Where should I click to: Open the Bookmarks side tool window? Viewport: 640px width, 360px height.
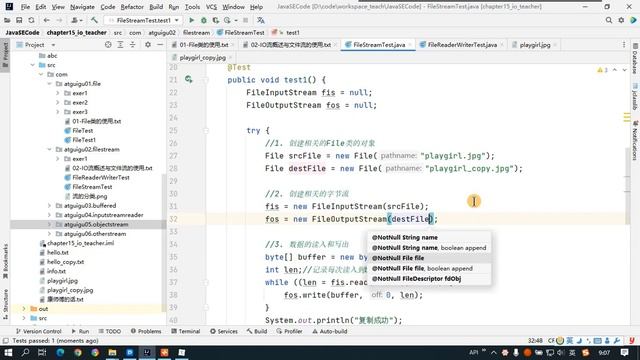[5, 261]
